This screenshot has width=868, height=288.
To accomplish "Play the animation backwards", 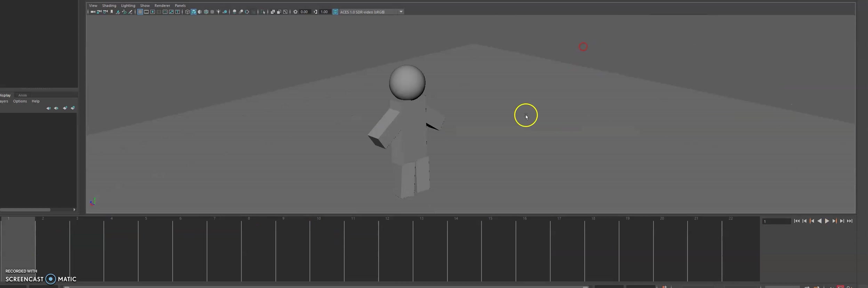I will (x=819, y=221).
